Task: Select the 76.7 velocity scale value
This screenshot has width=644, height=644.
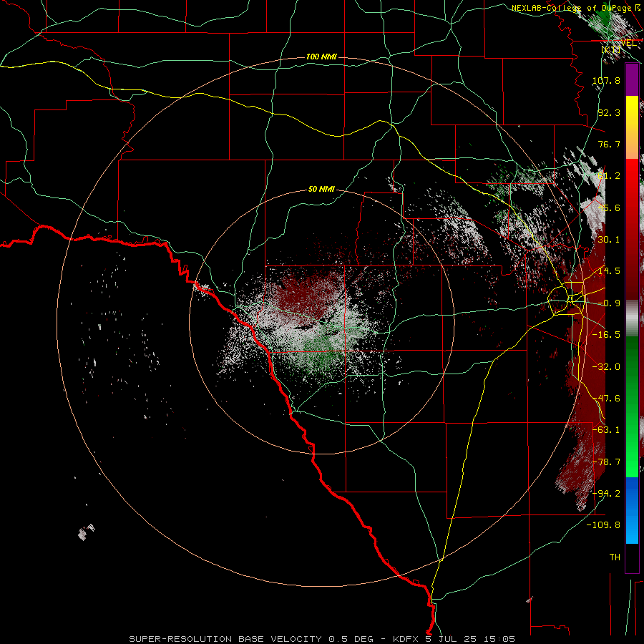Action: (609, 144)
